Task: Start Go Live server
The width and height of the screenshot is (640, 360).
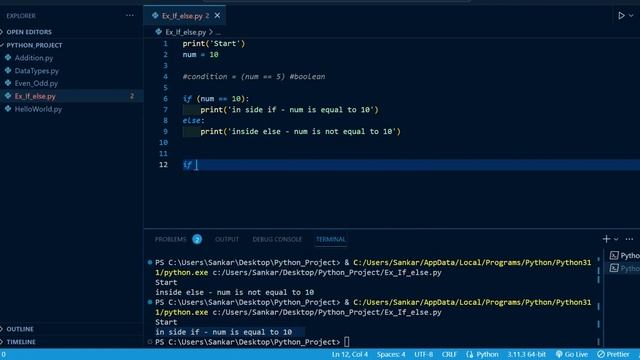Action: [572, 354]
